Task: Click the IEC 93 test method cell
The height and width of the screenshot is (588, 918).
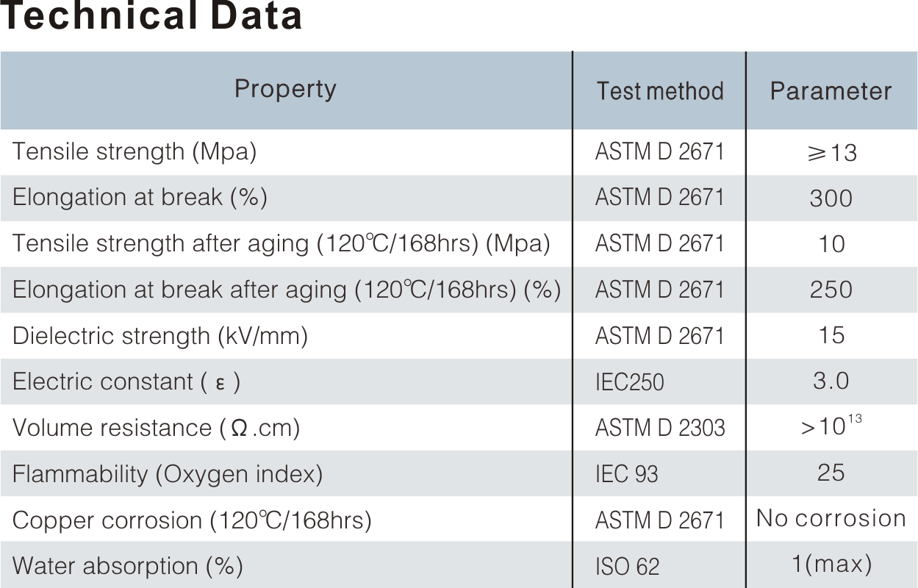Action: click(626, 474)
